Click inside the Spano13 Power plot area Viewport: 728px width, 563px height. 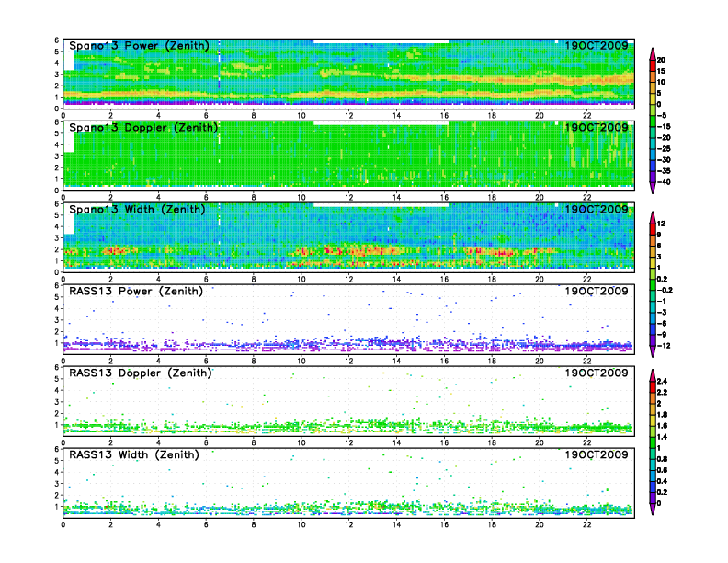[x=348, y=74]
